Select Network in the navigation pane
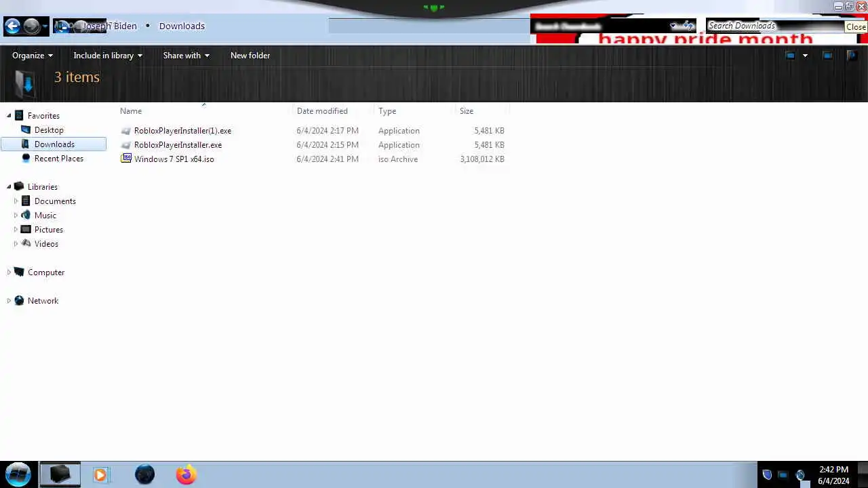This screenshot has width=868, height=488. pos(43,301)
